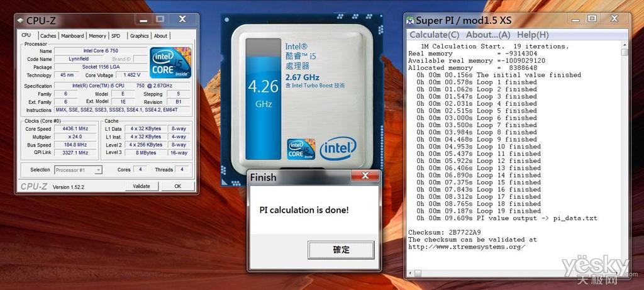Image resolution: width=644 pixels, height=290 pixels.
Task: Click the Technology value '45 nm'
Action: [x=67, y=75]
